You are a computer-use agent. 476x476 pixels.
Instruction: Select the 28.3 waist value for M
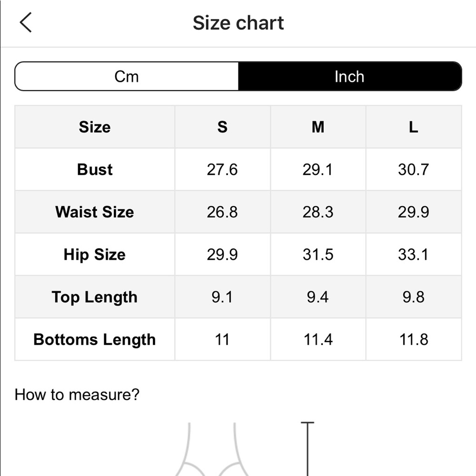pyautogui.click(x=318, y=212)
